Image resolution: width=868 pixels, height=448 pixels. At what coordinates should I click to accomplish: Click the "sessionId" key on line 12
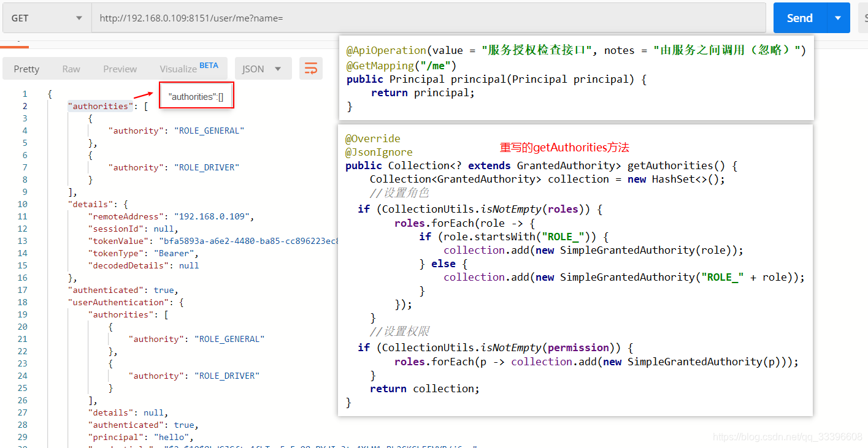pos(115,229)
